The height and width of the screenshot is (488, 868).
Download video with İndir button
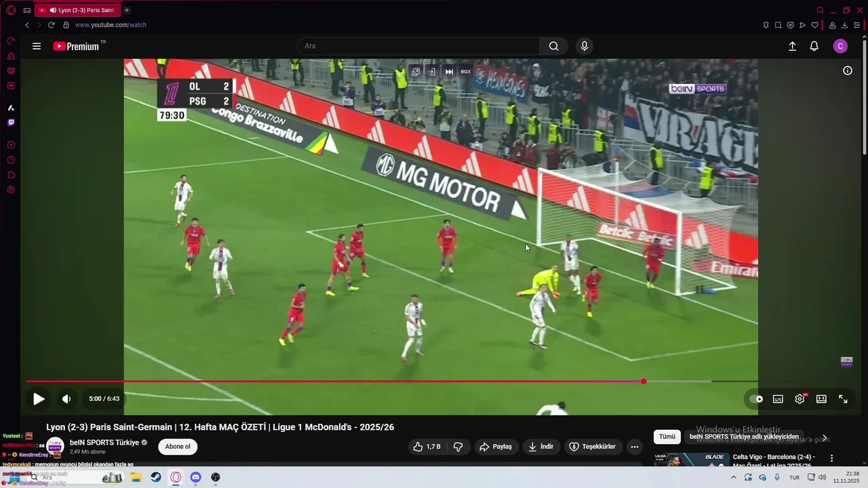[540, 447]
